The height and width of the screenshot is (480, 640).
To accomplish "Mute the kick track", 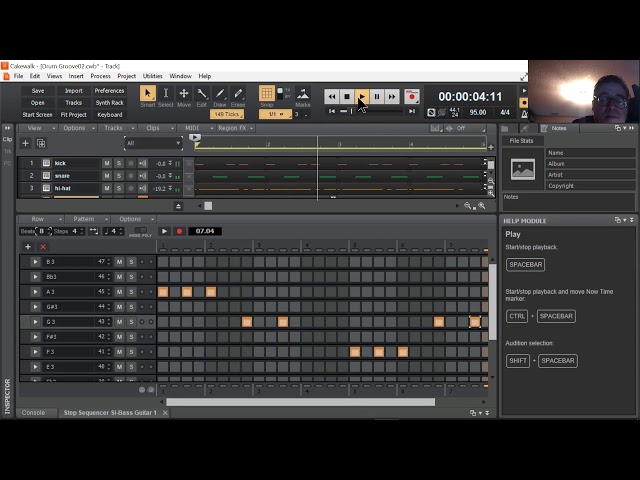I will tap(107, 163).
